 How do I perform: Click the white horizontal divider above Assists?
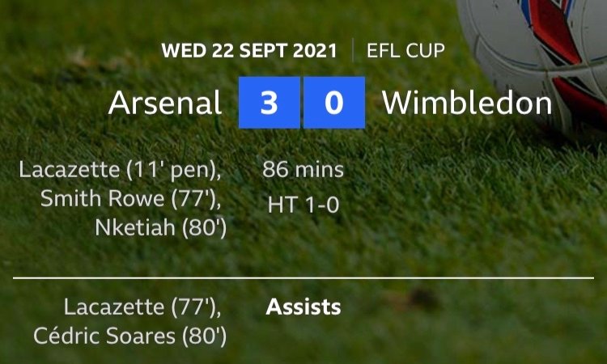303,278
